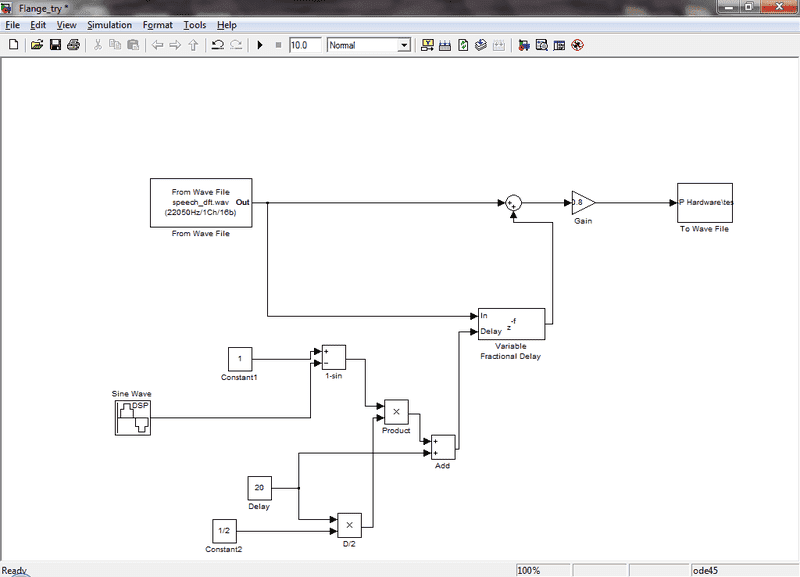Image resolution: width=800 pixels, height=577 pixels.
Task: Click the New model icon
Action: point(13,45)
